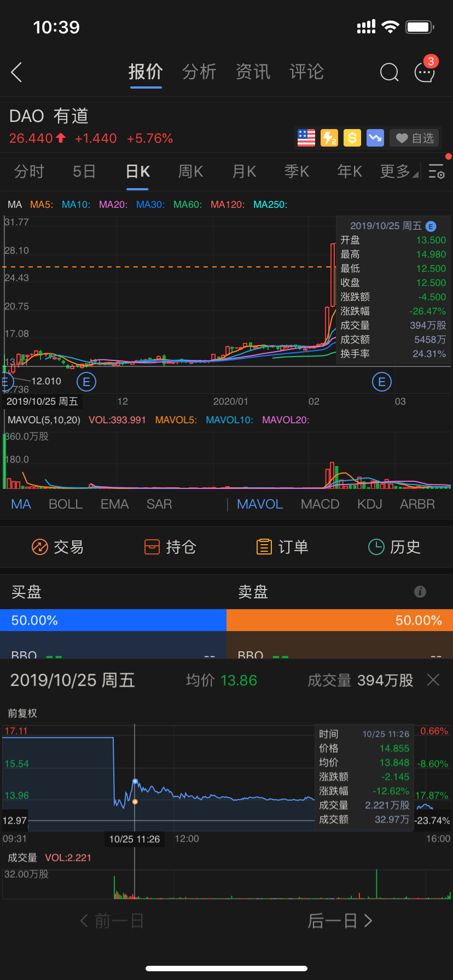Switch to the 分析 tab
The height and width of the screenshot is (980, 453).
click(x=199, y=72)
